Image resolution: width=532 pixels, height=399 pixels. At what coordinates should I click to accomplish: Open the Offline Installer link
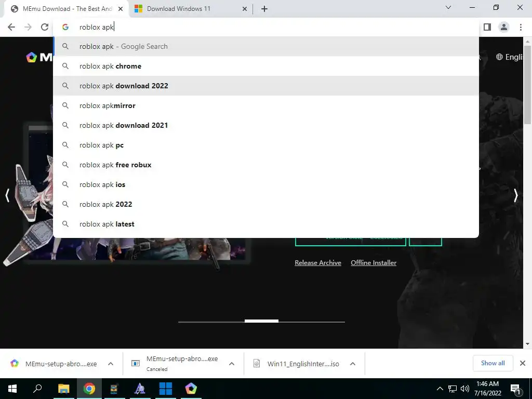pos(374,262)
